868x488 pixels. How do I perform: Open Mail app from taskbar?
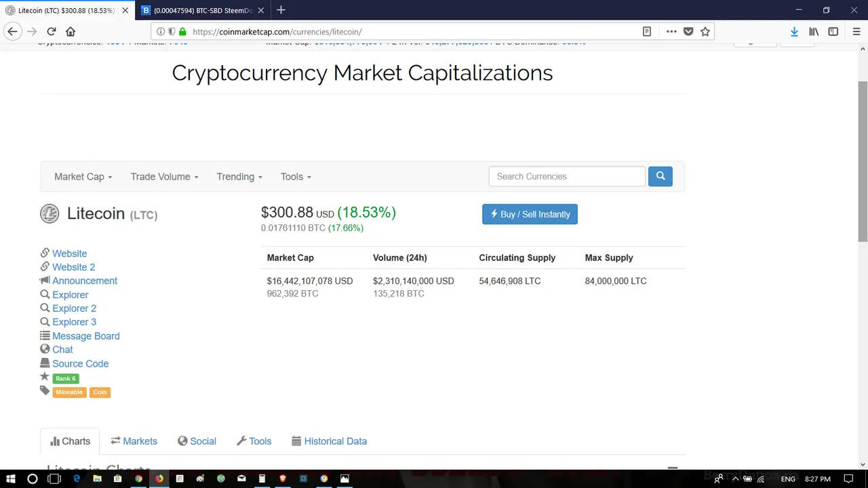[241, 479]
